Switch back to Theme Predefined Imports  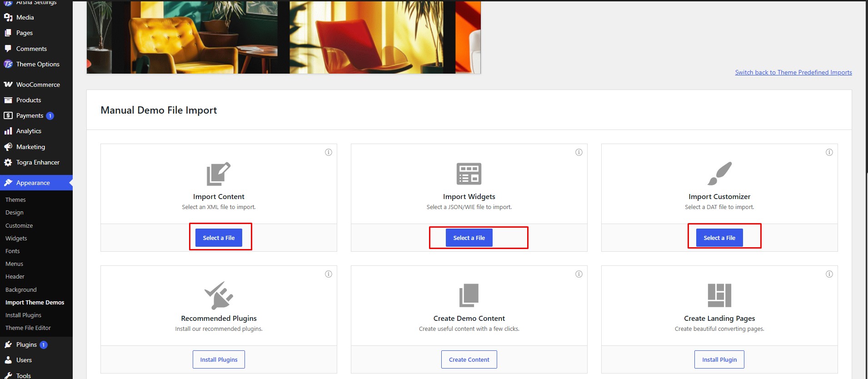[793, 72]
